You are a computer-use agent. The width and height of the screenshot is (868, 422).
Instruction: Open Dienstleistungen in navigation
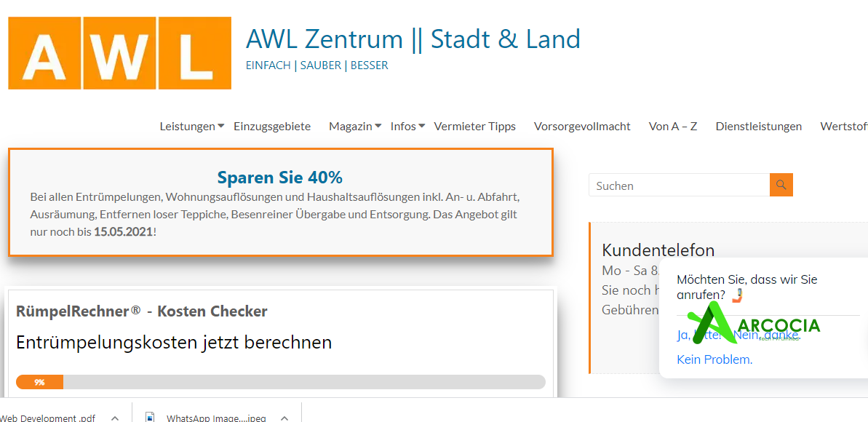point(758,126)
